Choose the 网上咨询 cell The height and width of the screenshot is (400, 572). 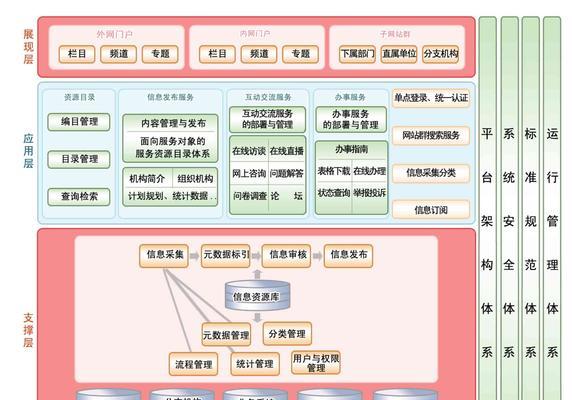[249, 174]
